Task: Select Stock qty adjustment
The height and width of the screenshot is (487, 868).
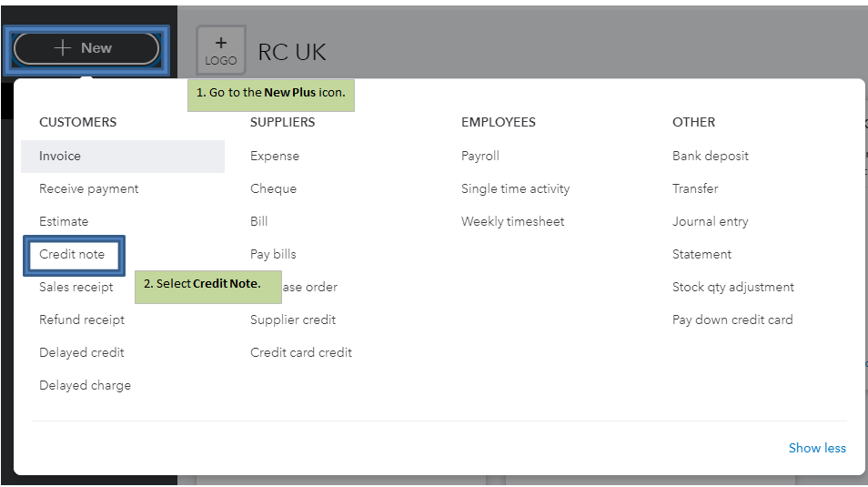Action: tap(733, 287)
